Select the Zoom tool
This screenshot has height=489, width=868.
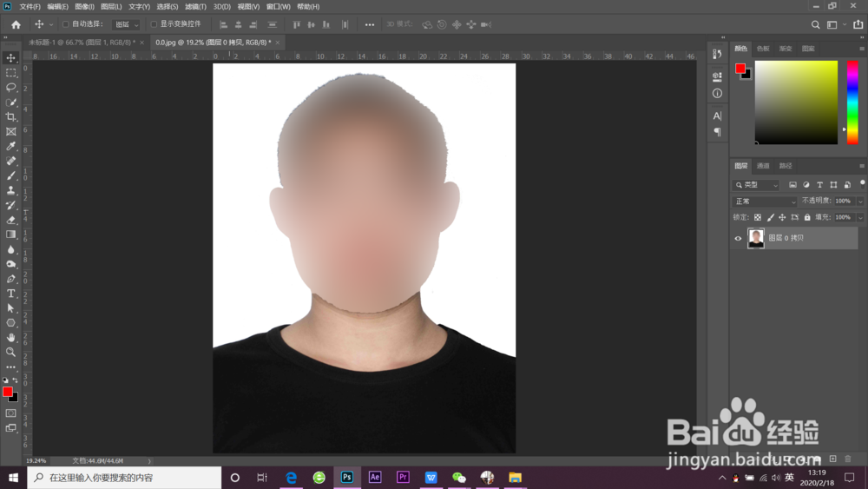tap(10, 353)
